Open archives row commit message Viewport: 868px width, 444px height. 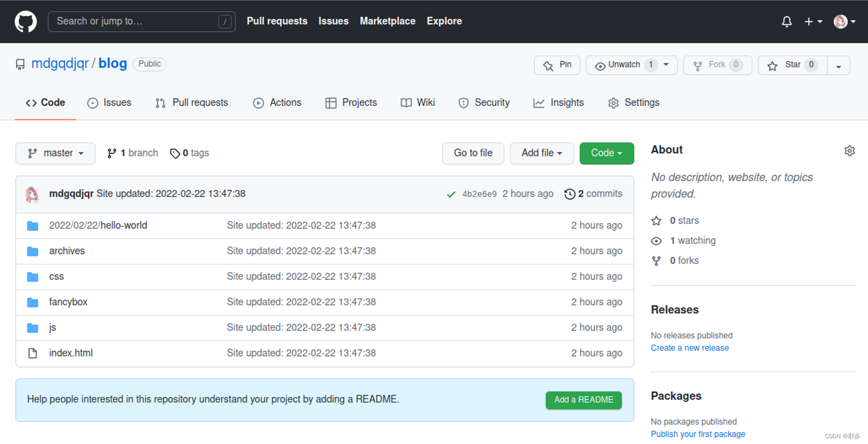301,251
